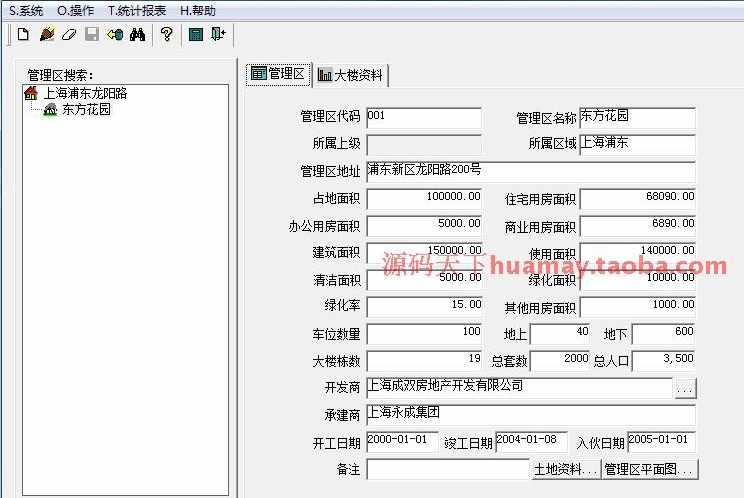This screenshot has width=744, height=498.
Task: Click the 住宅用房面积 field showing 68090.00
Action: pyautogui.click(x=637, y=199)
